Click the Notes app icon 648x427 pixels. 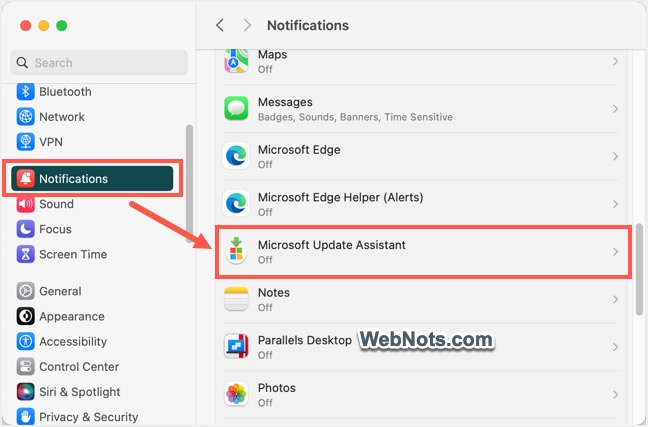point(236,299)
